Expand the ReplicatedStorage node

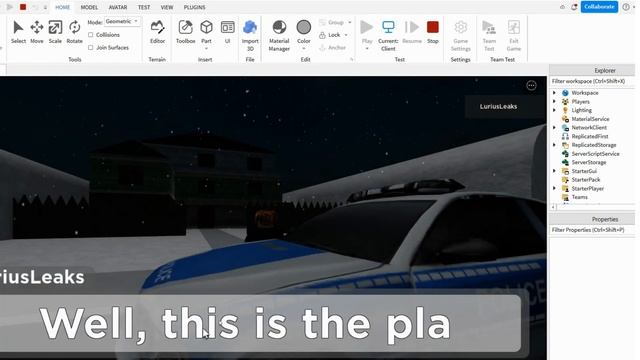coord(554,145)
